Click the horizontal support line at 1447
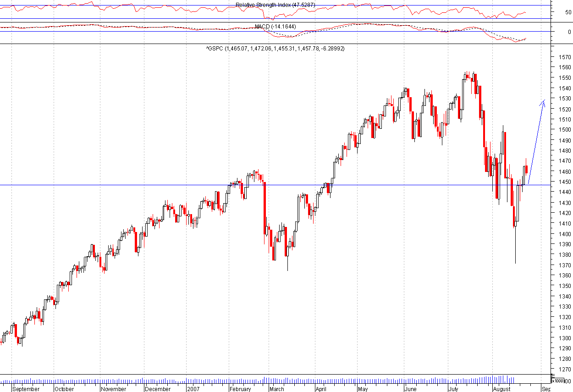The image size is (573, 392). (275, 185)
